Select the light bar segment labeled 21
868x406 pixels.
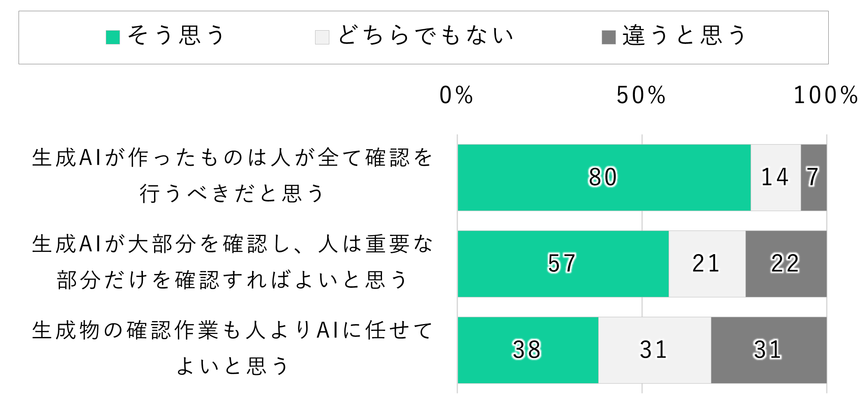tap(707, 264)
